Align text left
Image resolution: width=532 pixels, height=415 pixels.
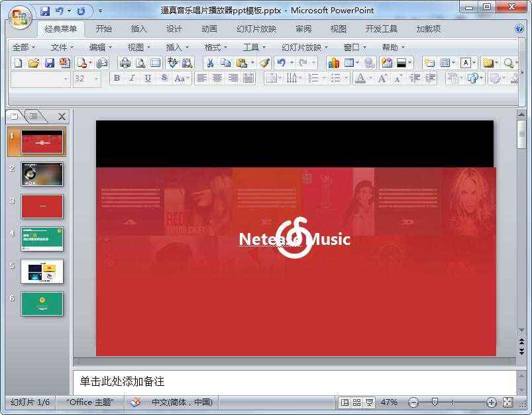201,79
